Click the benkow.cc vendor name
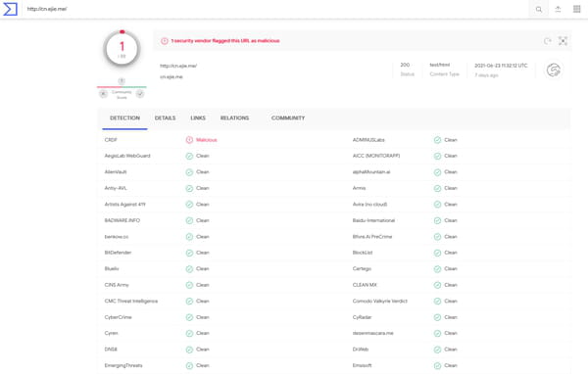588x374 pixels. pyautogui.click(x=117, y=237)
